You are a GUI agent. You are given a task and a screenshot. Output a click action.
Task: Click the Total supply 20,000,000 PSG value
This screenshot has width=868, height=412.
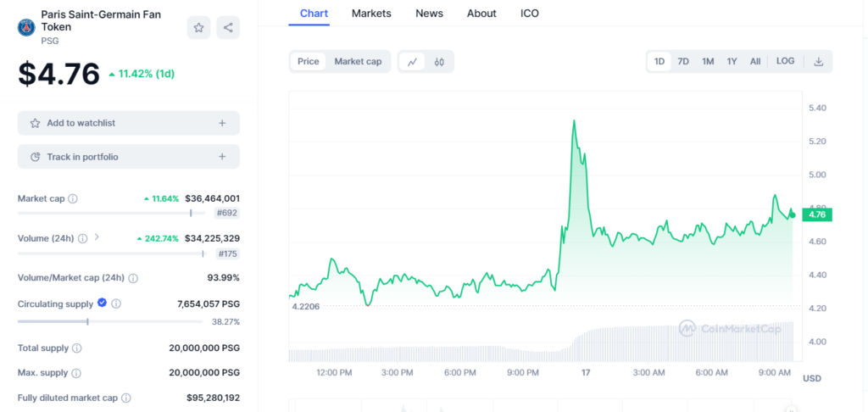click(204, 348)
